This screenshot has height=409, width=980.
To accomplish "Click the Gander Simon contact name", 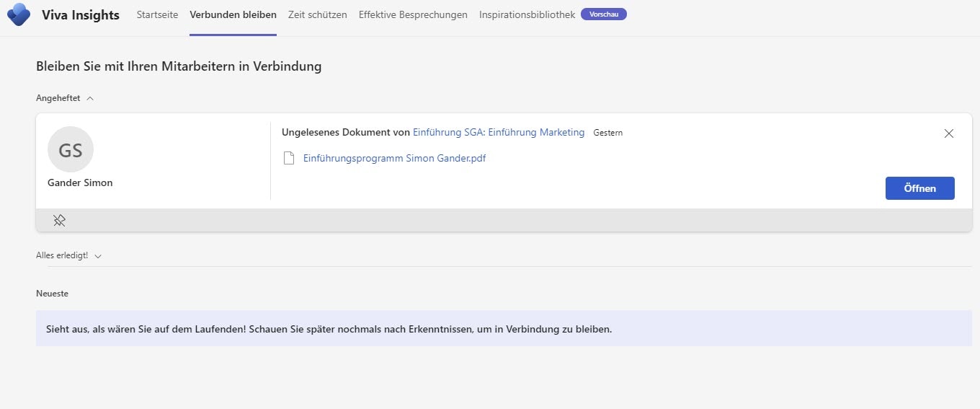I will (x=80, y=182).
